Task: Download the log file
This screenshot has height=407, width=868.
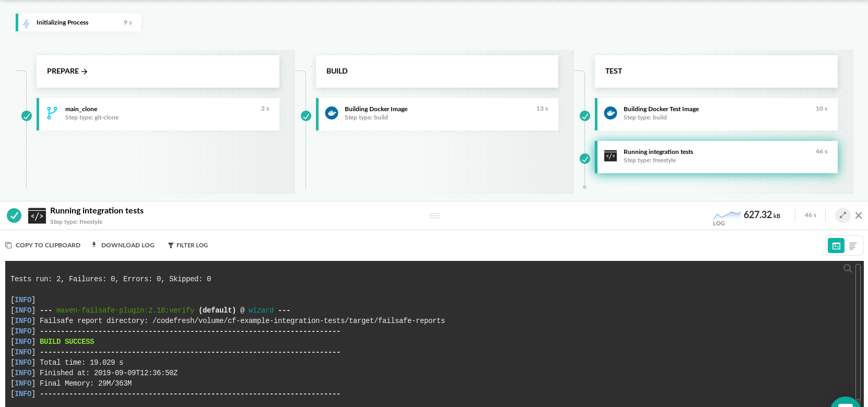Action: [123, 245]
